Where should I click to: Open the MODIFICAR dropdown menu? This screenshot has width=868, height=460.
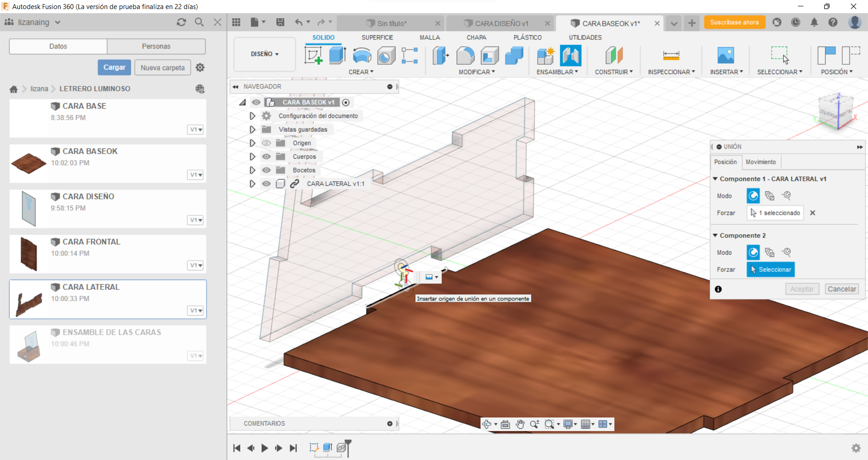tap(477, 72)
